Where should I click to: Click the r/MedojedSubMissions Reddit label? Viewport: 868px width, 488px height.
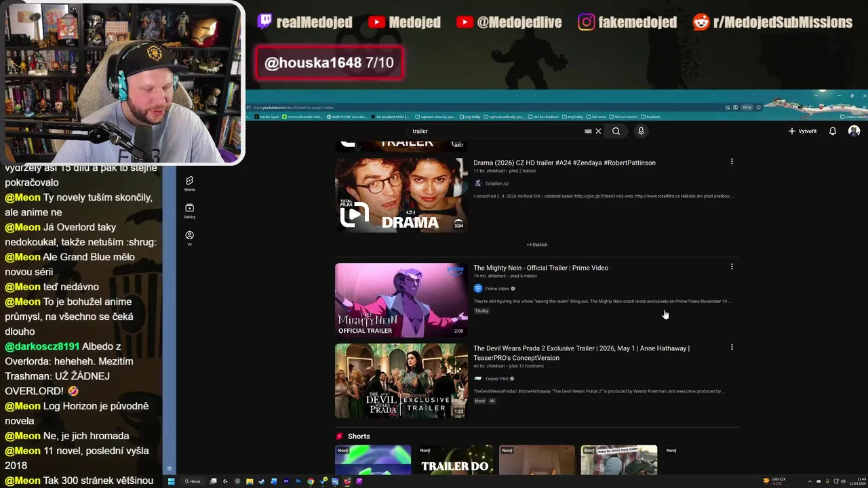(772, 22)
